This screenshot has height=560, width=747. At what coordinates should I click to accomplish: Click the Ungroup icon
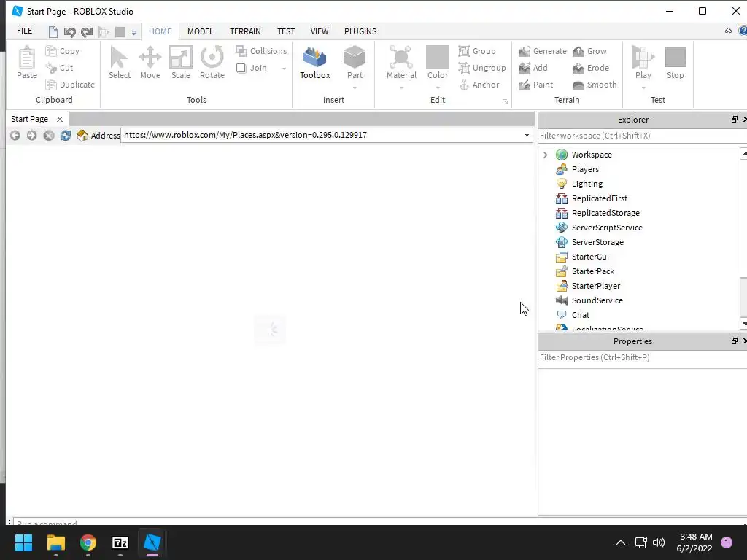coord(464,68)
